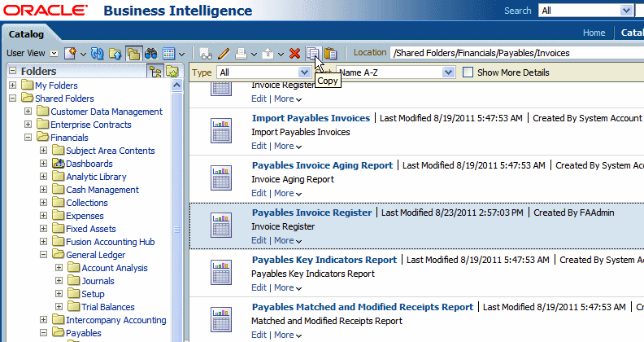Select the Catalog tab
Screen dimensions: 644x342
click(x=26, y=34)
